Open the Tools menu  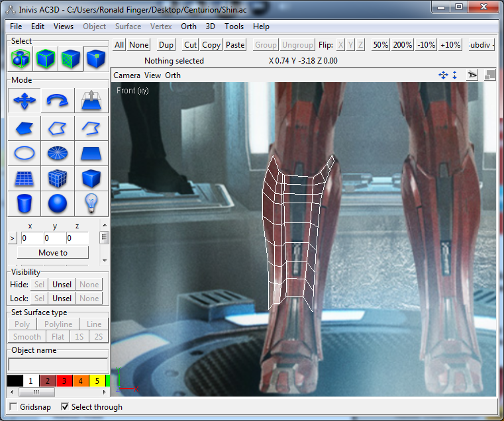(234, 26)
